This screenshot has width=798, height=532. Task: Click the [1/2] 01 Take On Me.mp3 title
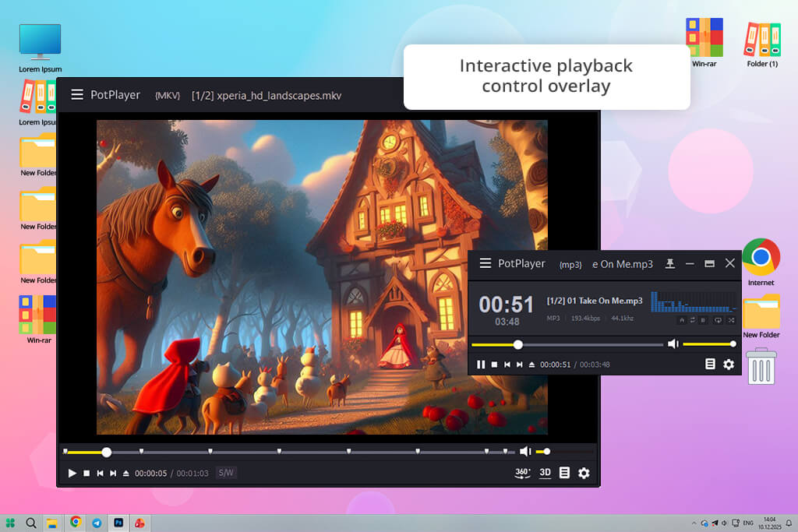click(595, 301)
